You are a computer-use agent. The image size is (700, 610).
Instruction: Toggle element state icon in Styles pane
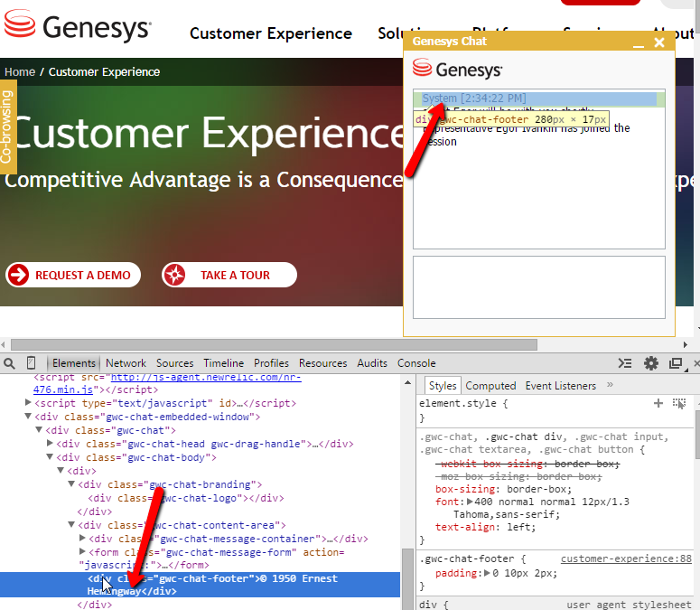679,403
